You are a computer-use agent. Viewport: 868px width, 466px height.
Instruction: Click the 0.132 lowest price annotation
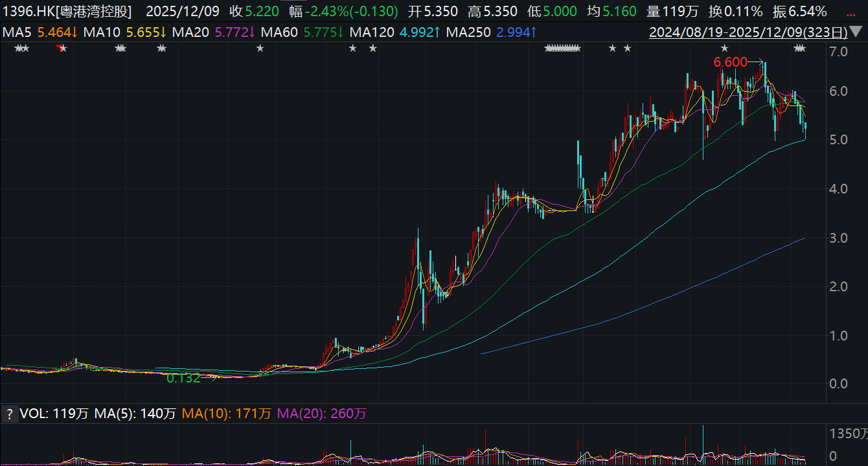point(183,379)
